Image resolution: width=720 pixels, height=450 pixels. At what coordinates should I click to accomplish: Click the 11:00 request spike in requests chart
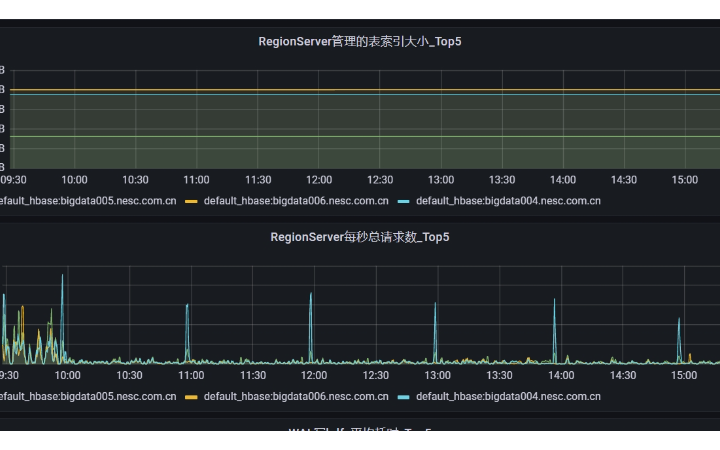pos(187,333)
